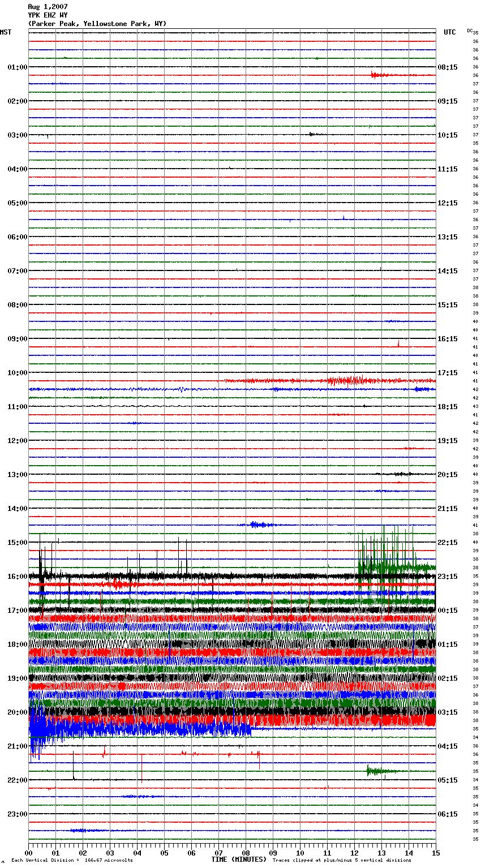Click the "TIME (MINUTES)" axis title
This screenshot has width=481, height=868.
point(239,860)
